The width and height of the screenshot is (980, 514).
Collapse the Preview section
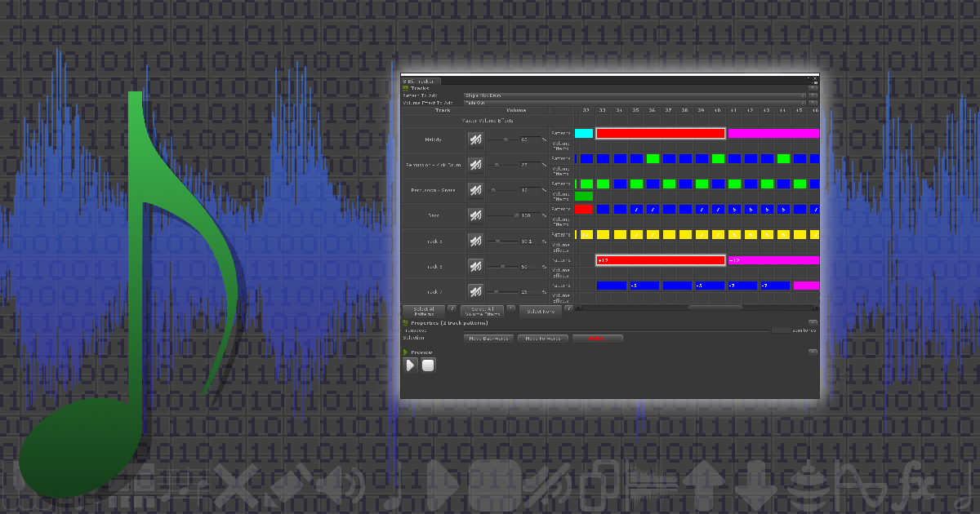coord(405,352)
